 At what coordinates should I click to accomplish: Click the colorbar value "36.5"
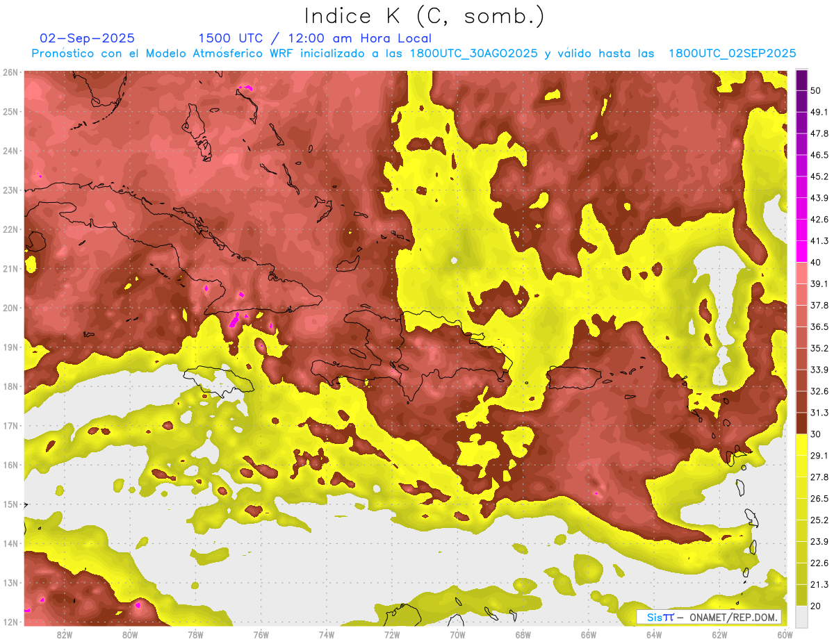coord(819,327)
